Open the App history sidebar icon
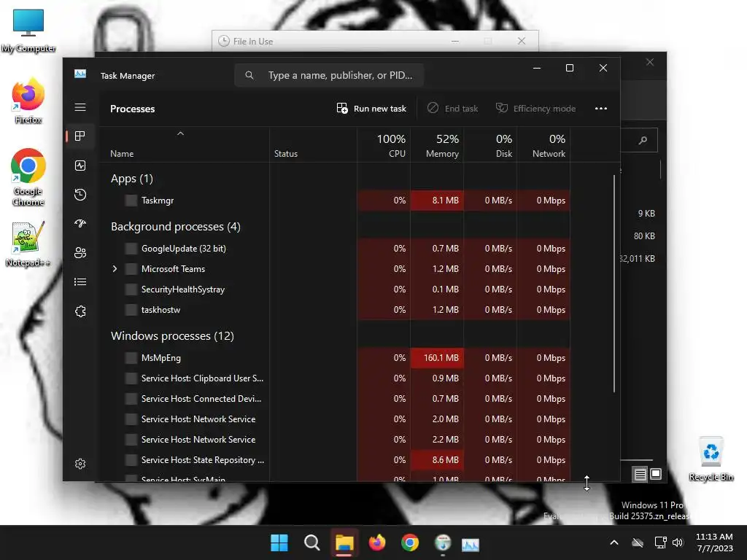 [x=80, y=194]
